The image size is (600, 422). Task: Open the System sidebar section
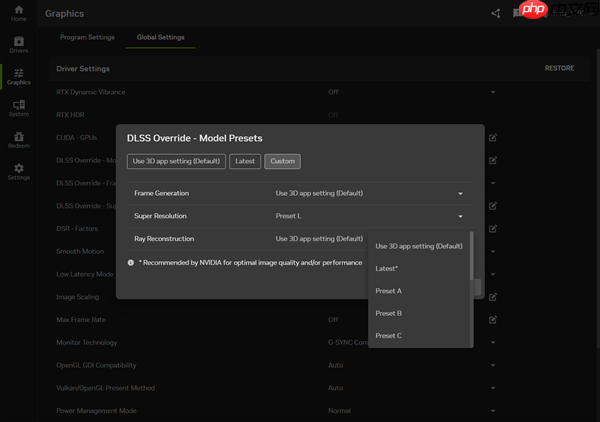[x=18, y=108]
